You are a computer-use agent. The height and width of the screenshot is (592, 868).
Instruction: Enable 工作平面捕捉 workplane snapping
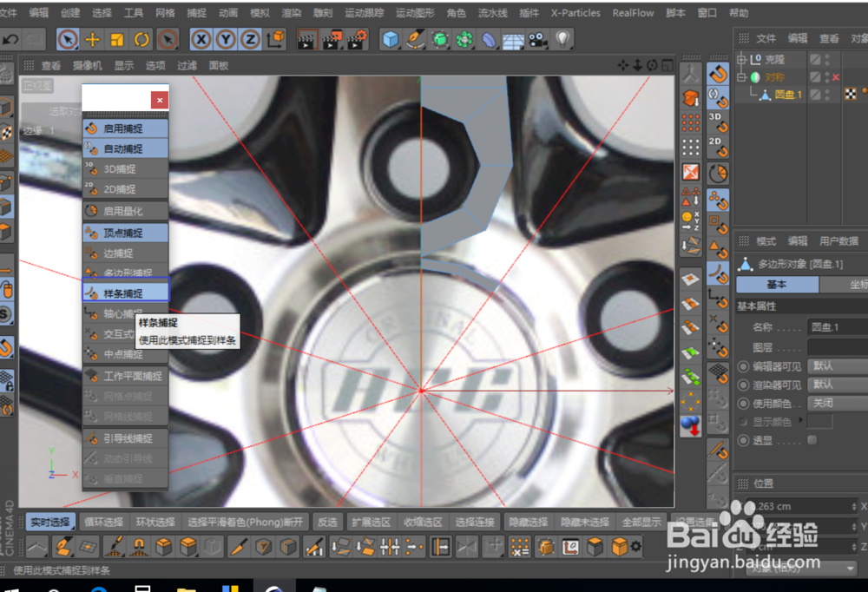pyautogui.click(x=126, y=376)
